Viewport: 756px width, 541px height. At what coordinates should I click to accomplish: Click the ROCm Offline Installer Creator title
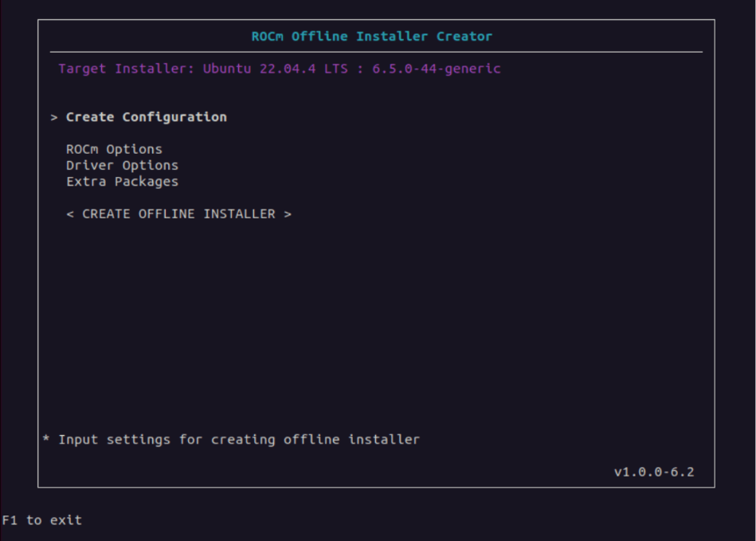point(372,36)
